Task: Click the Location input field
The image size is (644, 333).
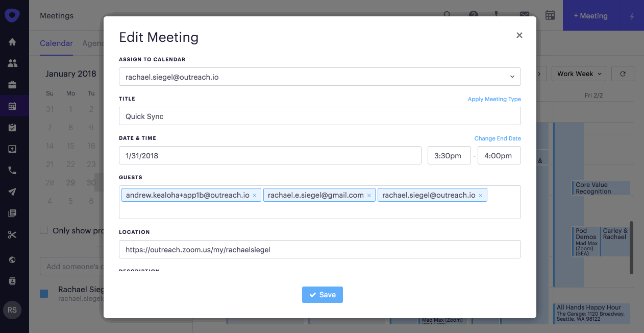Action: tap(319, 249)
